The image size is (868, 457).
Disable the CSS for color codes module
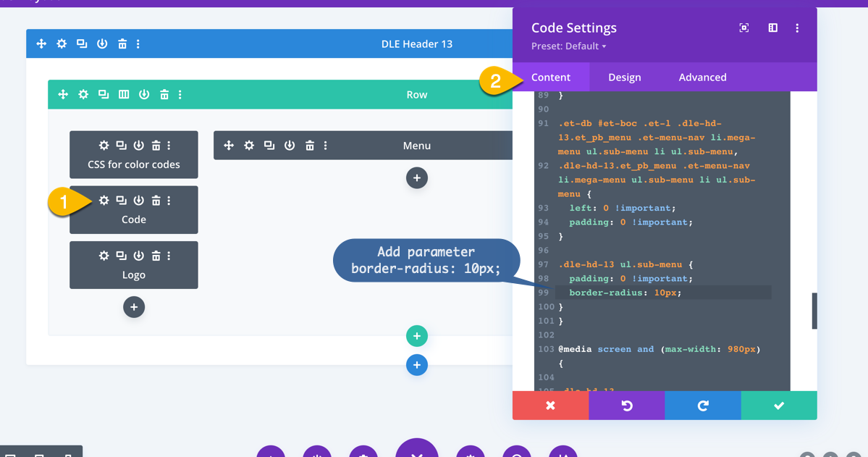(139, 145)
